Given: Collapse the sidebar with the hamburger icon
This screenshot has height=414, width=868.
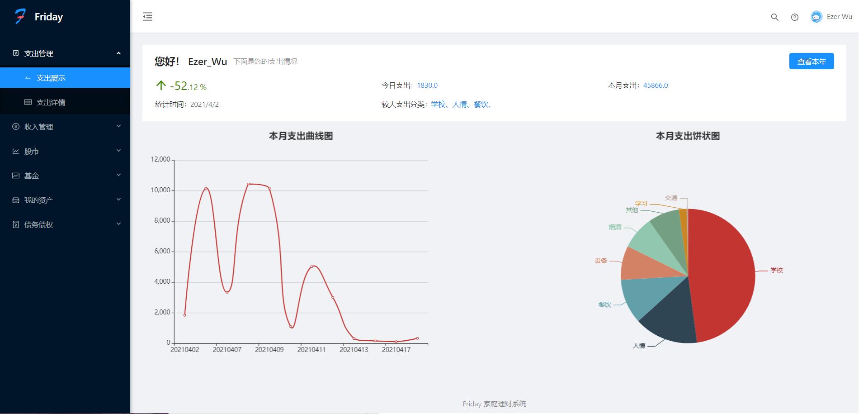Looking at the screenshot, I should pos(147,16).
